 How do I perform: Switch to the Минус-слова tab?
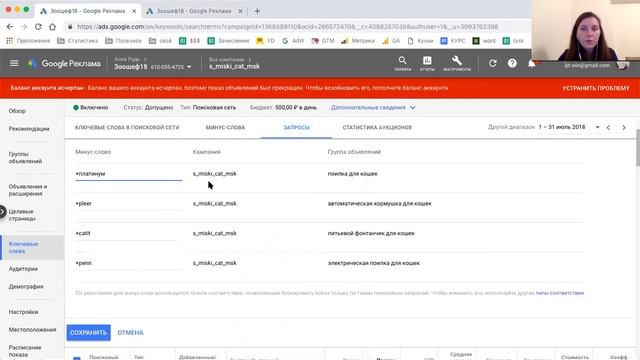point(225,127)
